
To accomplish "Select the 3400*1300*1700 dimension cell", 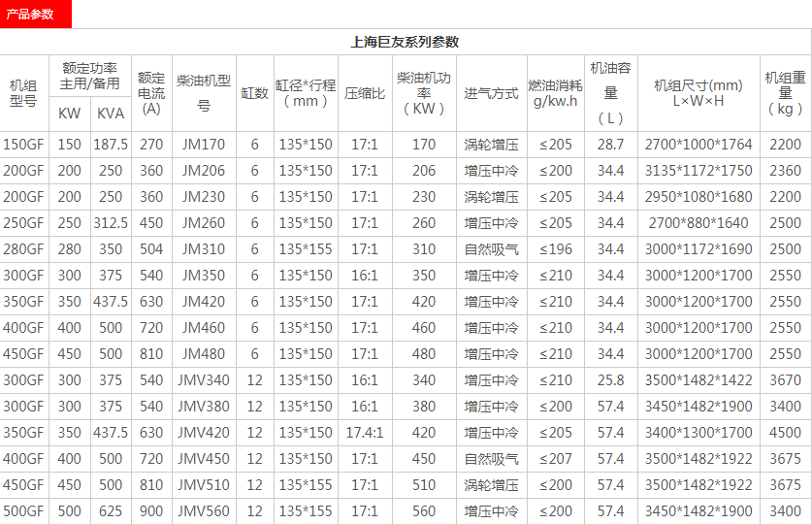I will tap(698, 433).
